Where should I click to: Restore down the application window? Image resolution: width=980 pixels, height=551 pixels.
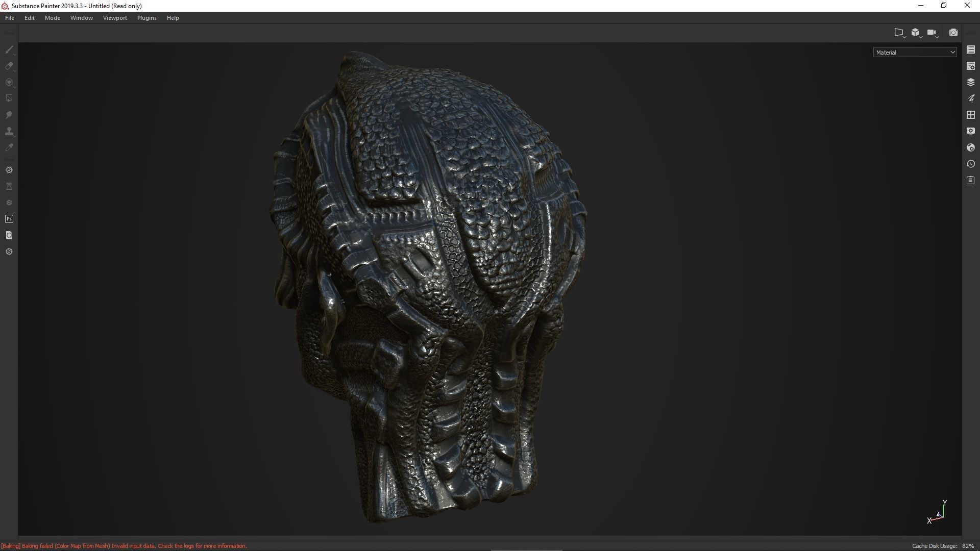944,6
